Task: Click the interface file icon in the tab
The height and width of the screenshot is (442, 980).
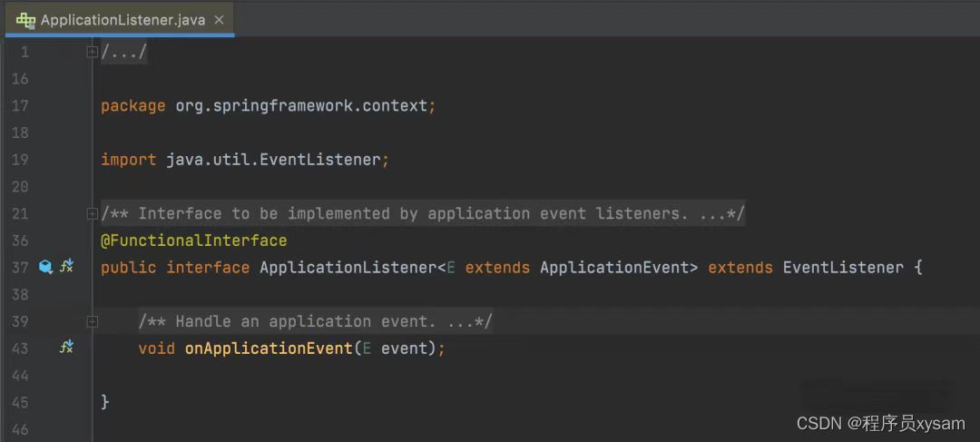Action: [25, 20]
